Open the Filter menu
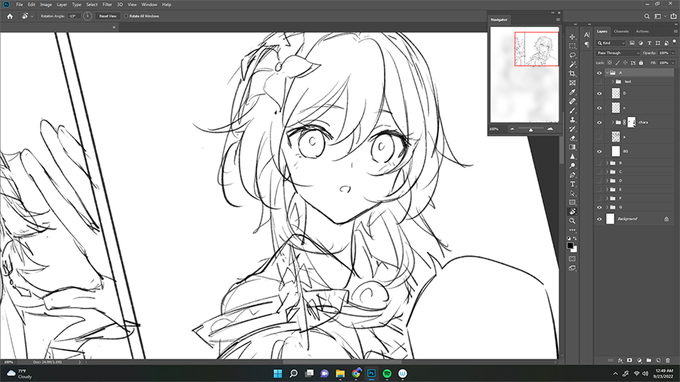 pos(107,4)
